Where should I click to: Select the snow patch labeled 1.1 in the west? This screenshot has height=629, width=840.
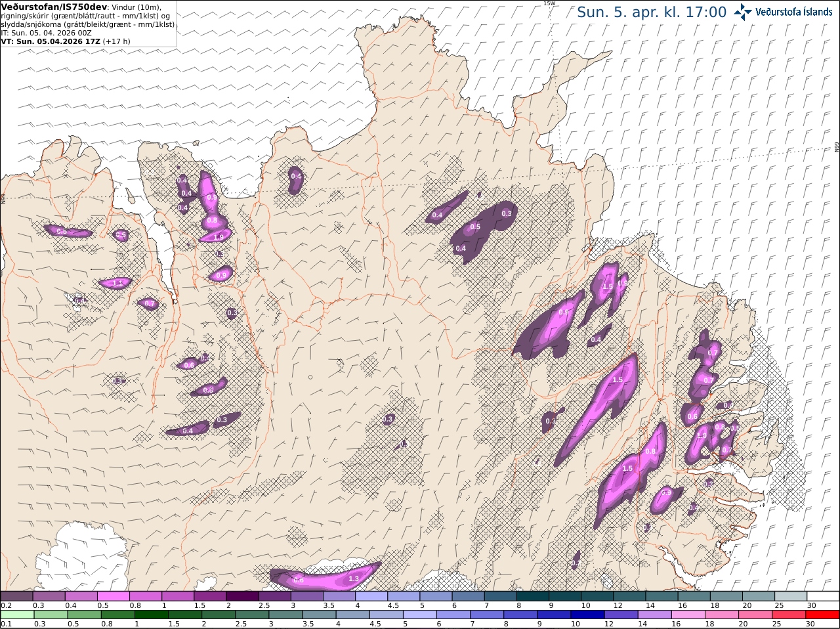[x=116, y=283]
